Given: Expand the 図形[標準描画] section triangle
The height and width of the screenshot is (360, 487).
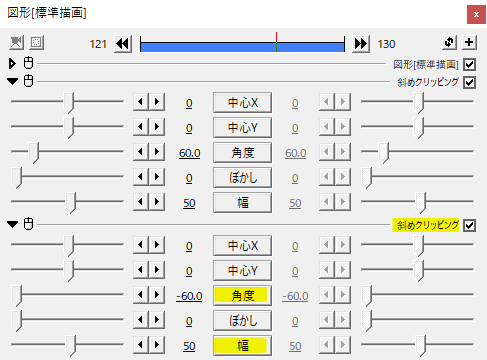Looking at the screenshot, I should 12,63.
